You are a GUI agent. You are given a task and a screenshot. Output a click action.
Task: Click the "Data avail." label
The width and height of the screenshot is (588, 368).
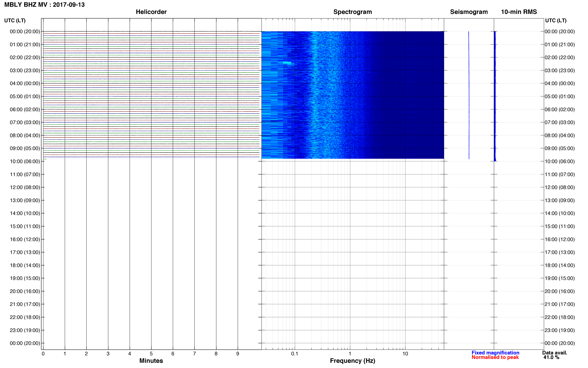pyautogui.click(x=555, y=353)
